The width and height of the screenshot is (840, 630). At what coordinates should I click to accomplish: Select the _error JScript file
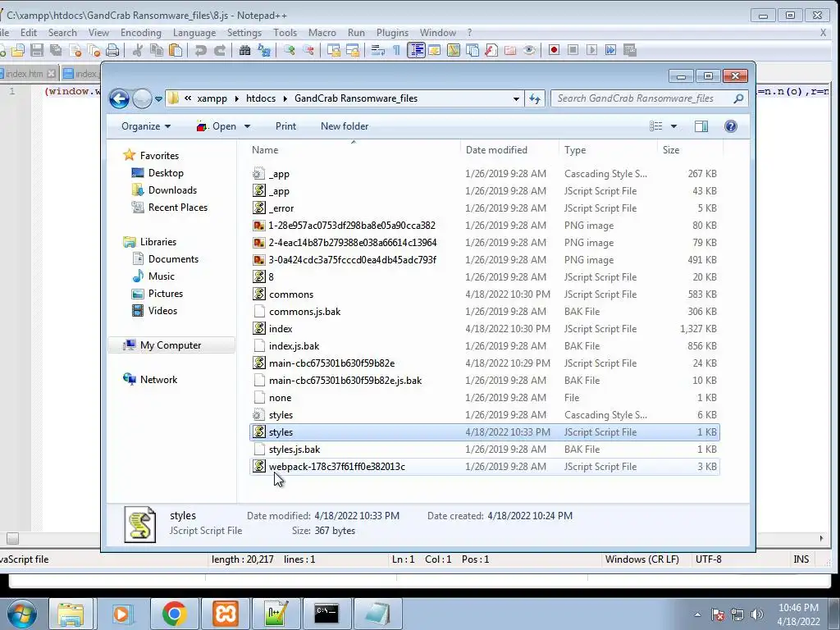point(484,208)
